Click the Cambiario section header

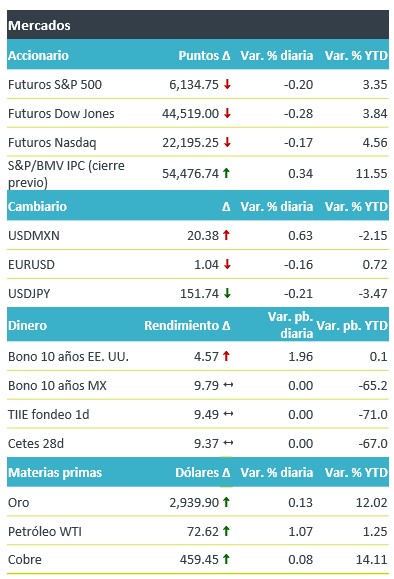point(198,206)
